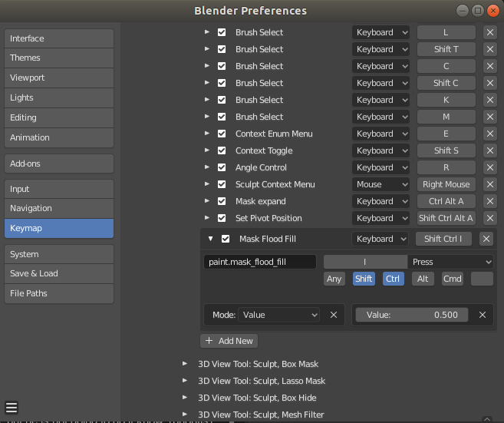This screenshot has width=504, height=423.
Task: Change the Right Mouse shortcut button
Action: coord(446,184)
